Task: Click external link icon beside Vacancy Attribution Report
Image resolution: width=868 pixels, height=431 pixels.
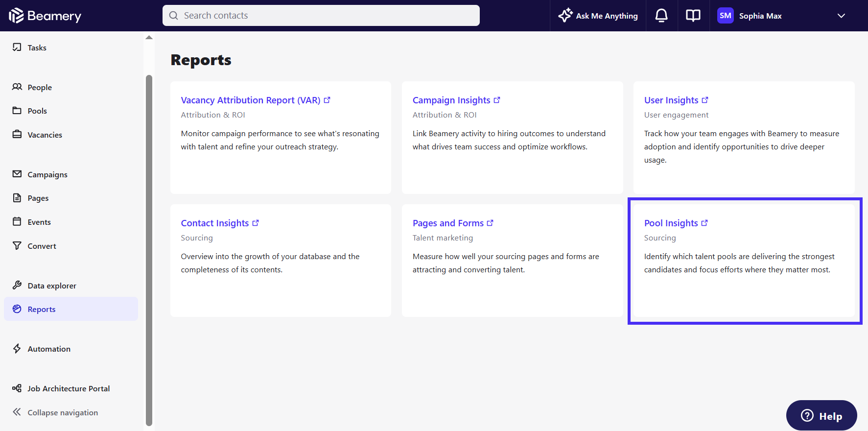Action: click(x=327, y=100)
